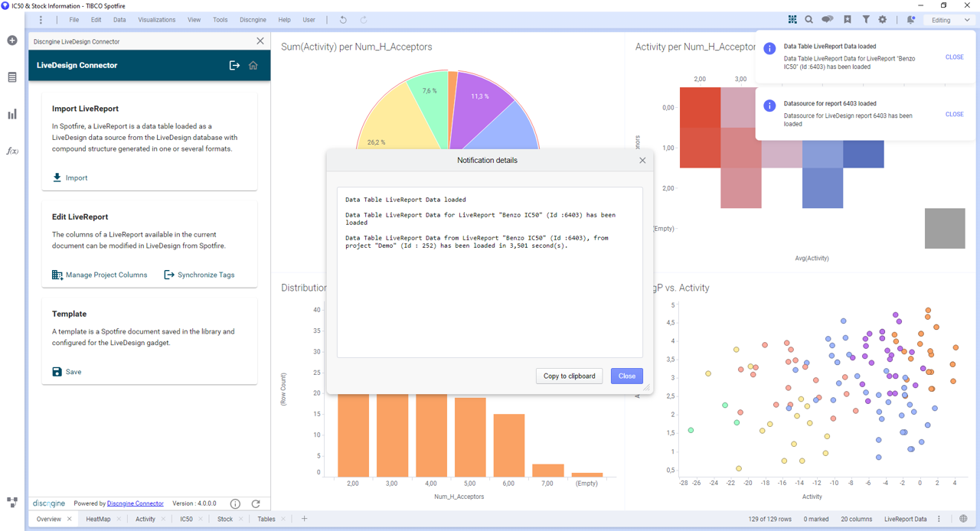This screenshot has height=531, width=980.
Task: Click the Copy to clipboard button
Action: [x=570, y=376]
